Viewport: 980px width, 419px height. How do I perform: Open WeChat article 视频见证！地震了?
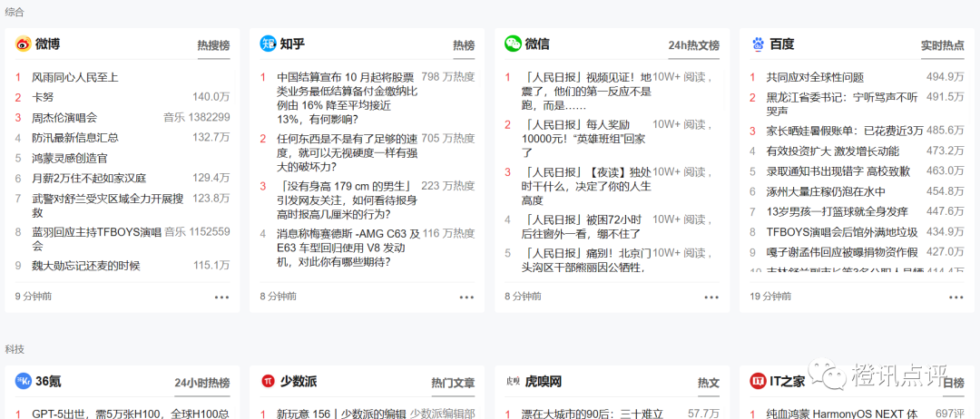coord(586,92)
